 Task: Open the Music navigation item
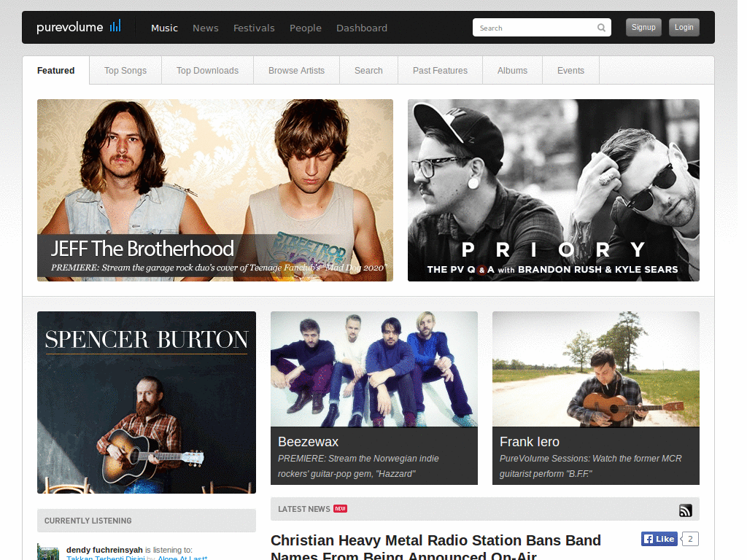pyautogui.click(x=164, y=28)
